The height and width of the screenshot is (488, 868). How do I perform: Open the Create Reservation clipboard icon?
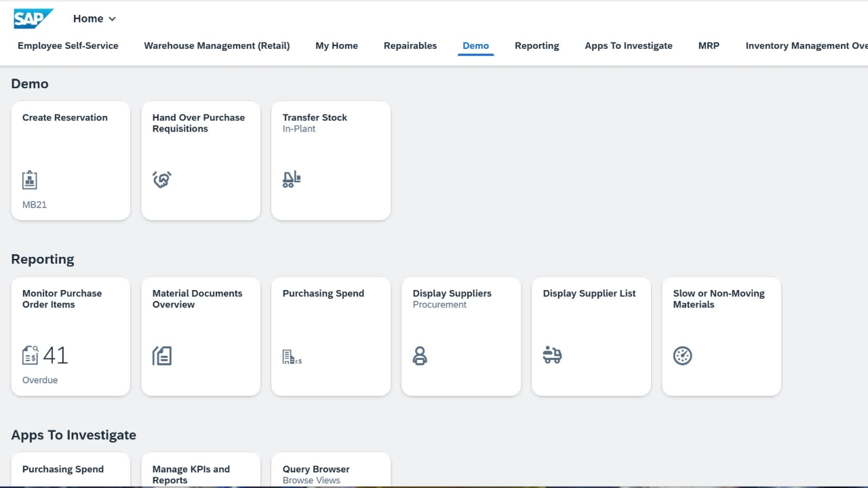29,180
